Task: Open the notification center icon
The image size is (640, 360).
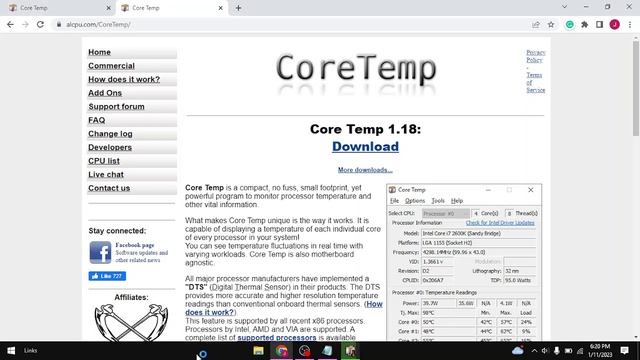Action: point(624,351)
